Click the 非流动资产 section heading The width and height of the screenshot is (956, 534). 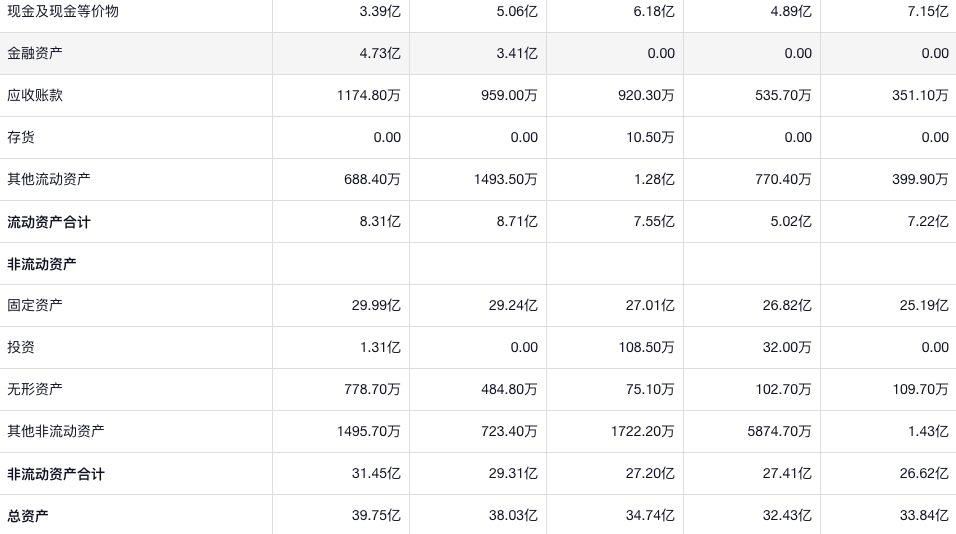[x=42, y=264]
